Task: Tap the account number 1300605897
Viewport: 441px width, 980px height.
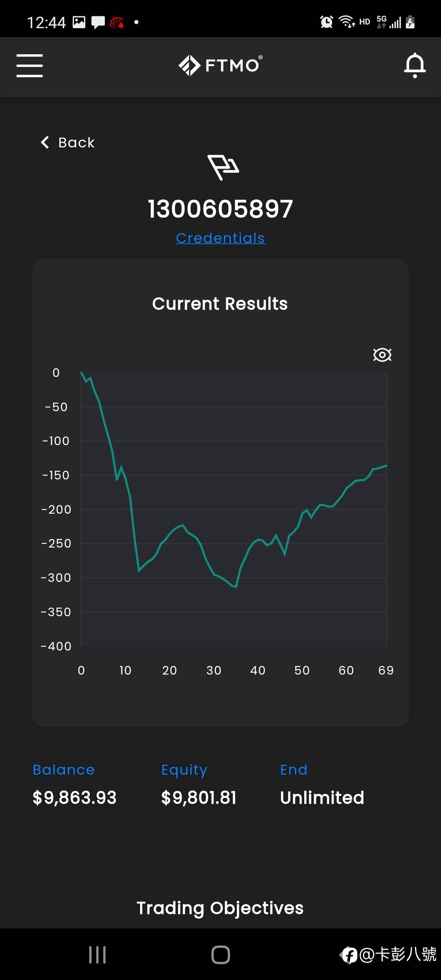Action: tap(220, 209)
